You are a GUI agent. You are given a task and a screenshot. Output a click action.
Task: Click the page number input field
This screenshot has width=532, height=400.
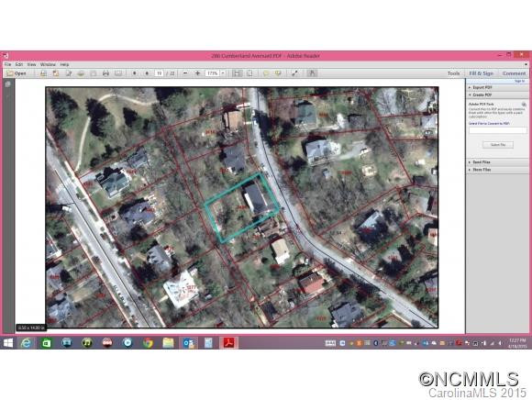pos(159,73)
